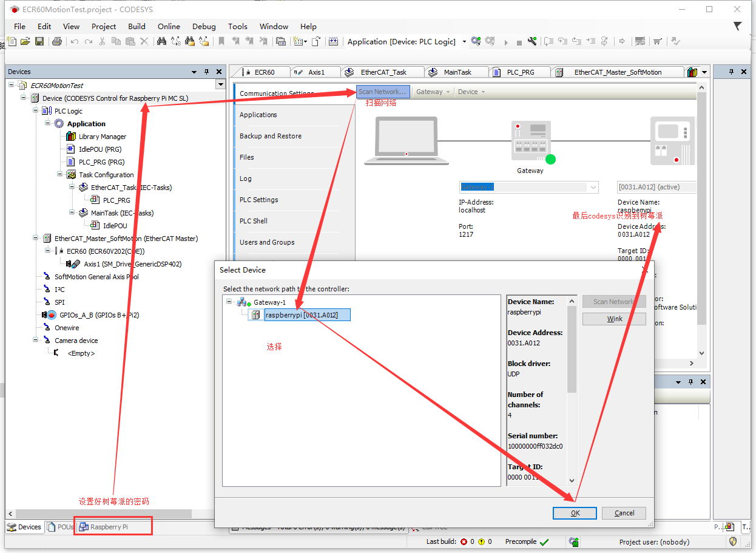756x553 pixels.
Task: Open the Online menu
Action: [x=169, y=26]
